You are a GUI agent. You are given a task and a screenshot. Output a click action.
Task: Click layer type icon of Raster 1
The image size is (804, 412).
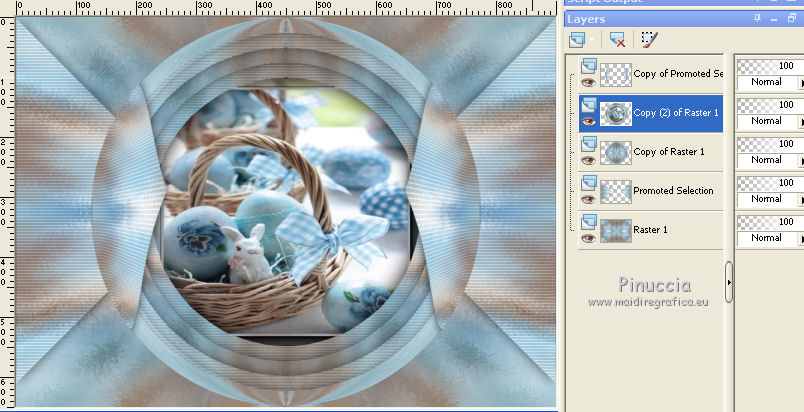pos(589,221)
